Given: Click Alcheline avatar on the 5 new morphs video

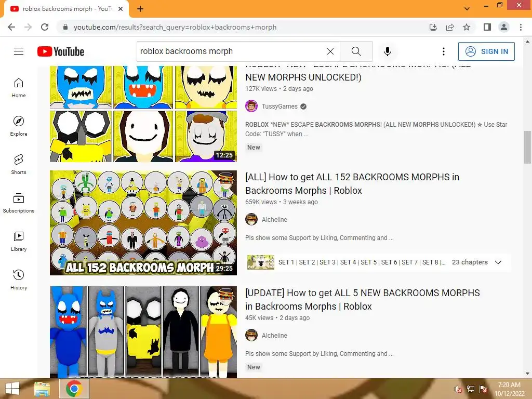Looking at the screenshot, I should (251, 335).
